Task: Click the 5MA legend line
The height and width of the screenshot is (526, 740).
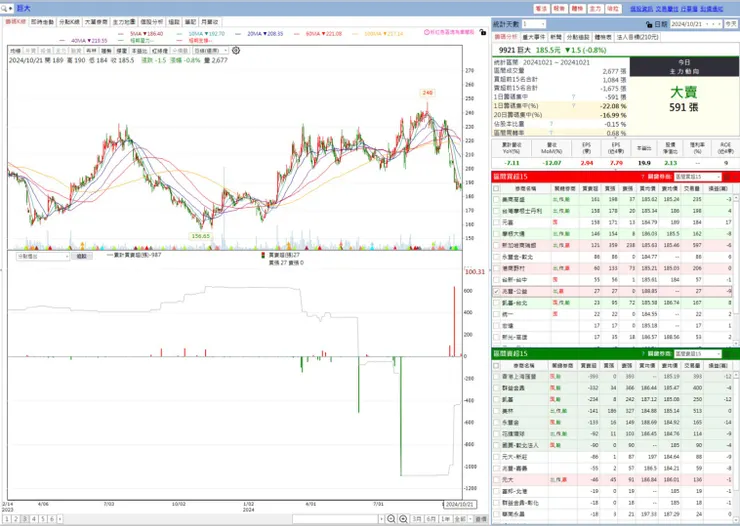Action: (x=141, y=34)
